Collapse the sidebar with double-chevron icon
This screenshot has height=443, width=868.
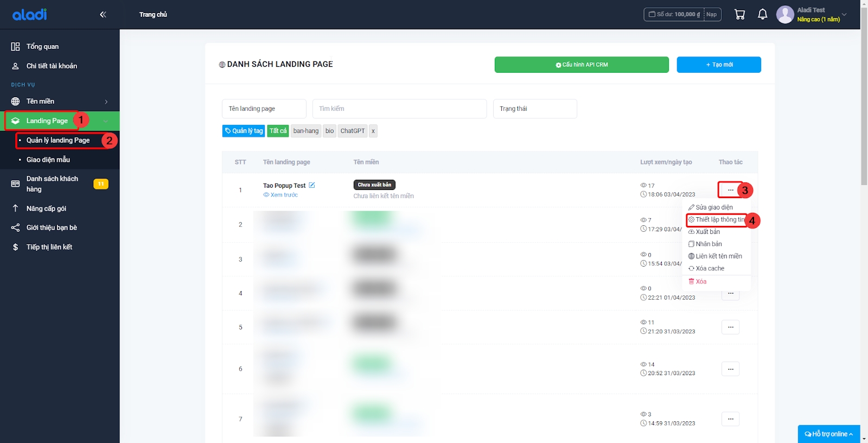103,15
